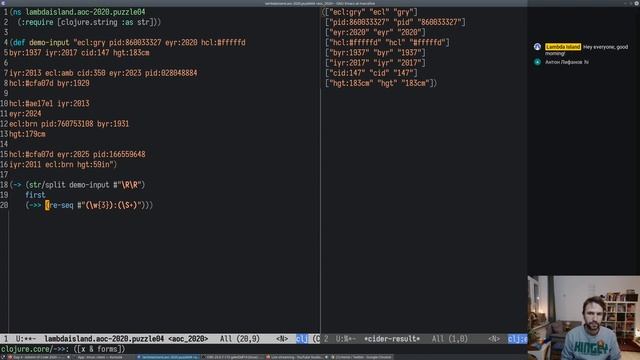
Task: Click the *cider-result* buffer name in the mode line
Action: pyautogui.click(x=392, y=339)
